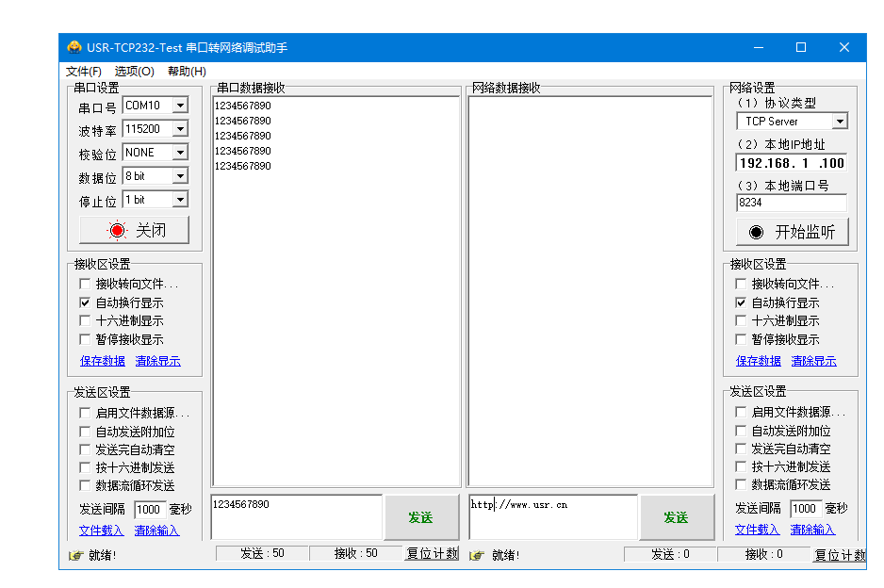Open the 选项(O) menu
The width and height of the screenshot is (884, 588).
pyautogui.click(x=134, y=72)
